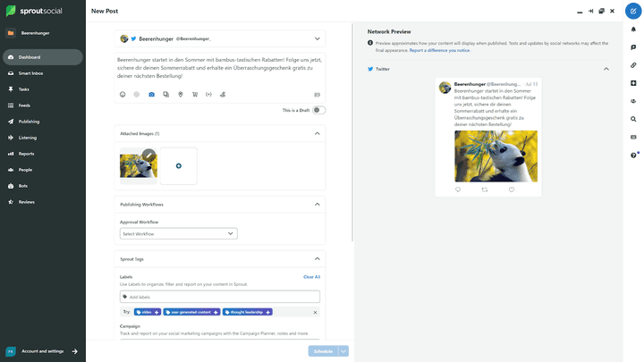The height and width of the screenshot is (362, 644).
Task: Open notifications bell icon
Action: coord(633,29)
